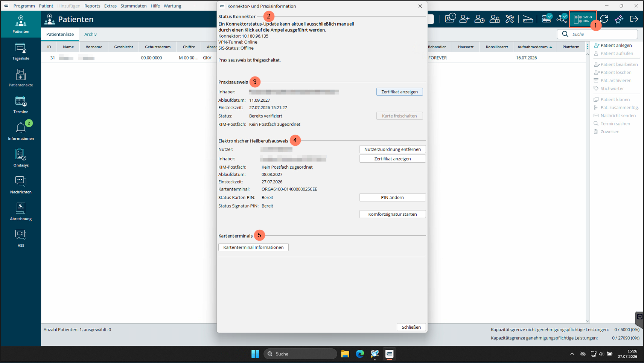The height and width of the screenshot is (363, 644).
Task: Open the Extras menu
Action: [x=110, y=6]
